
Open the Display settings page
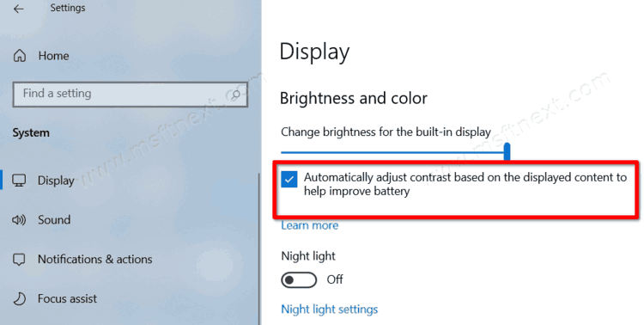57,181
